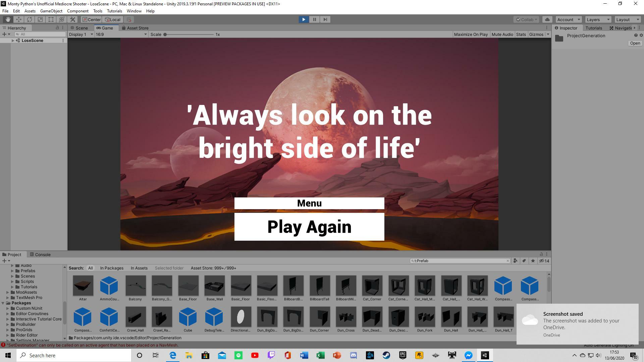Open the Layers dropdown
Image resolution: width=644 pixels, height=362 pixels.
pos(598,19)
